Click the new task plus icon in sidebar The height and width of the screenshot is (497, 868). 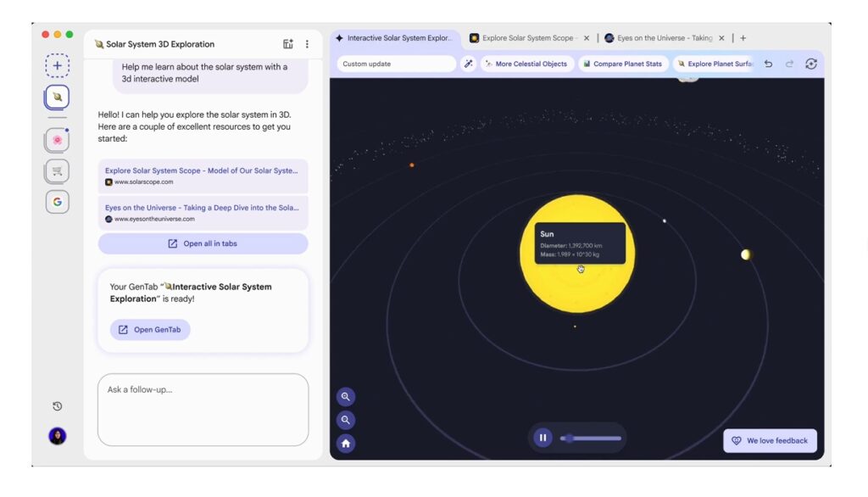tap(57, 65)
